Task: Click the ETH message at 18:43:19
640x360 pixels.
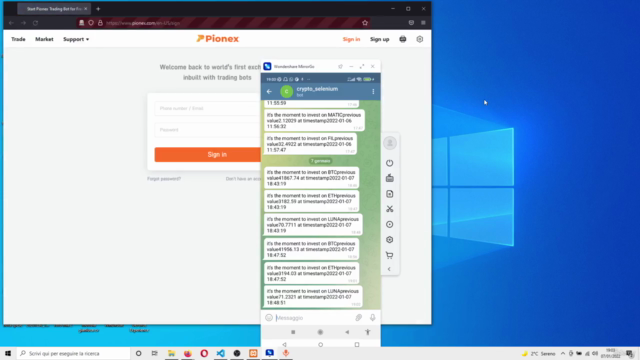Action: (x=312, y=201)
